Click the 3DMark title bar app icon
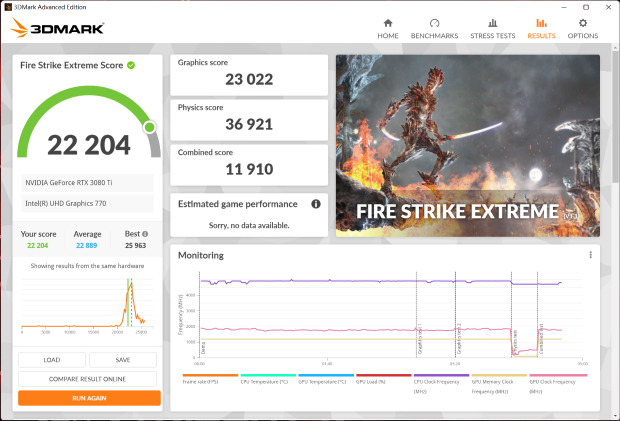 pyautogui.click(x=8, y=7)
